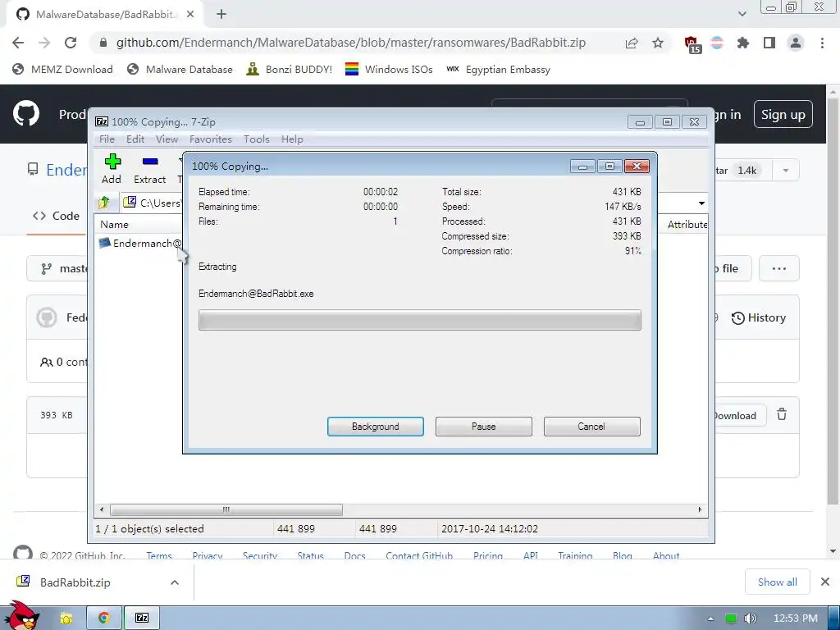840x630 pixels.
Task: Open the Malware Database bookmark
Action: (180, 70)
